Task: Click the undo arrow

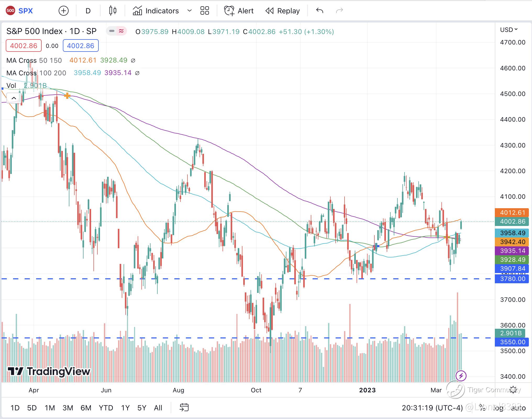Action: point(320,11)
